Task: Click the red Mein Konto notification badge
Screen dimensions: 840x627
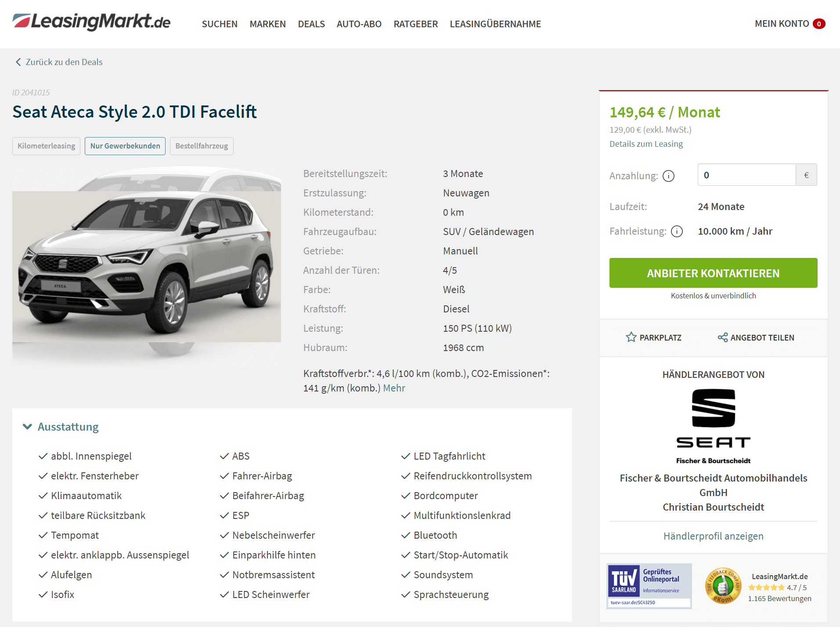Action: click(x=819, y=24)
